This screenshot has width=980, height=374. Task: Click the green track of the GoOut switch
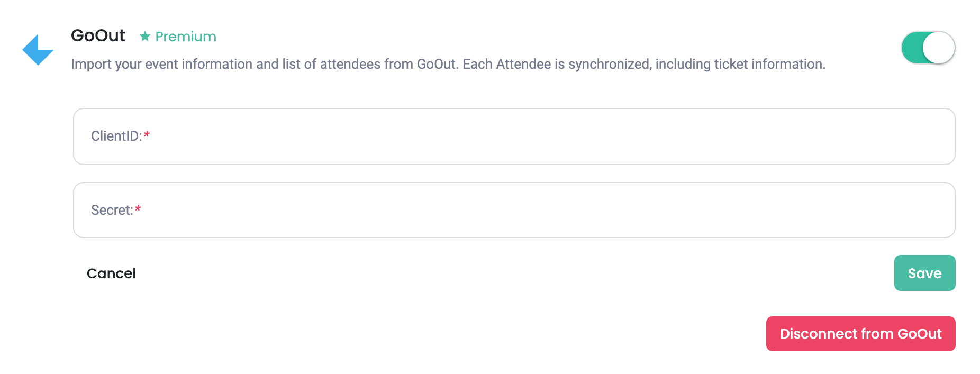(912, 48)
